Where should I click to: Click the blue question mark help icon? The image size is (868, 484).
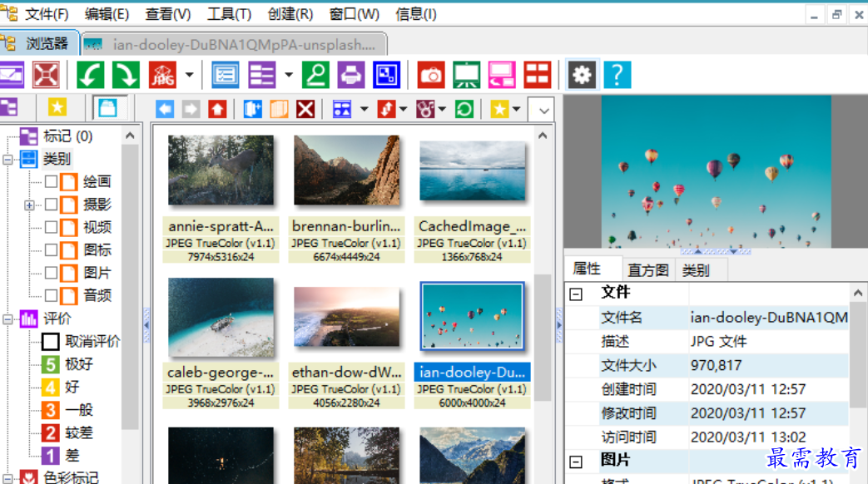[618, 75]
